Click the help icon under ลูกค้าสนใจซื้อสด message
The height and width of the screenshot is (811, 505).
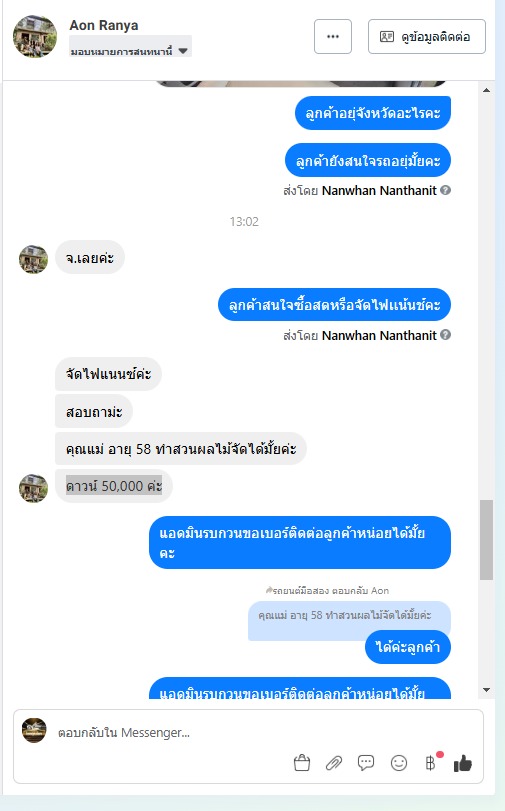(x=445, y=335)
